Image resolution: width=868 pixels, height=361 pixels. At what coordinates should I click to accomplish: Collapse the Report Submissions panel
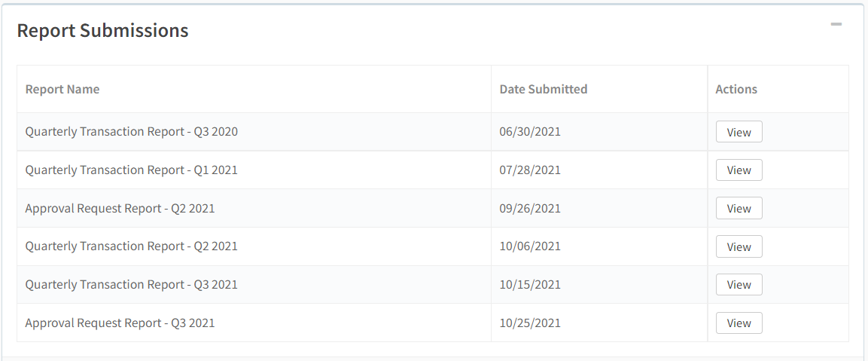click(836, 24)
